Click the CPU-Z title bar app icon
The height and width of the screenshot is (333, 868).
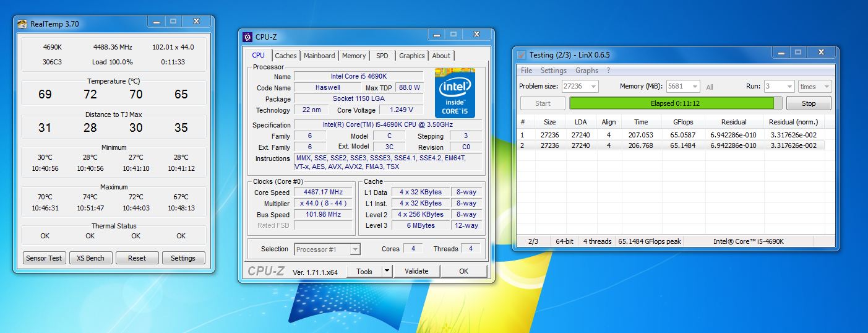[247, 37]
